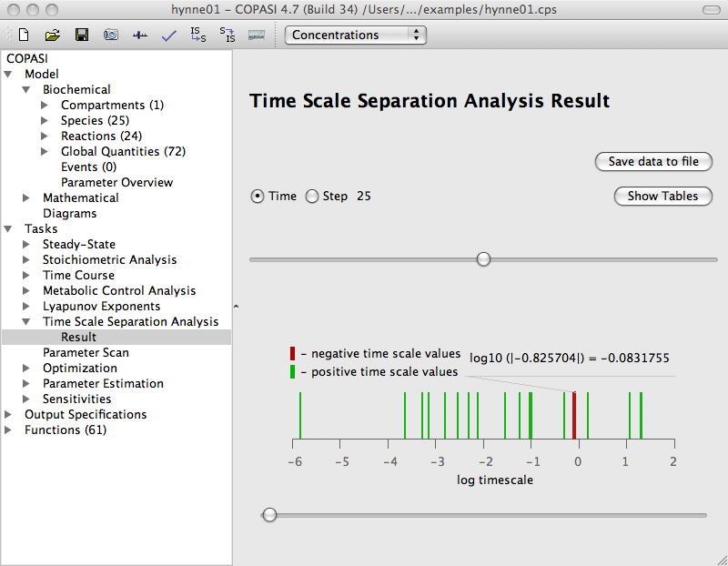The height and width of the screenshot is (566, 728).
Task: Open the sliders tool icon
Action: 140,35
